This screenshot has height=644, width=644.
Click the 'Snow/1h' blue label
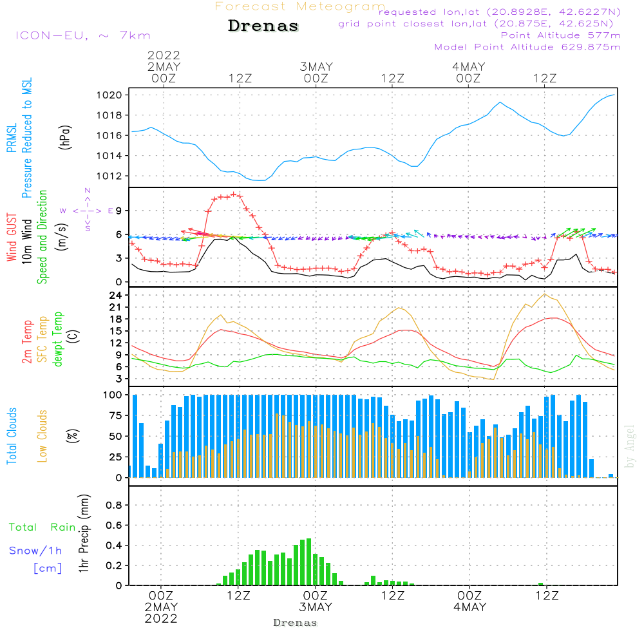click(x=35, y=551)
